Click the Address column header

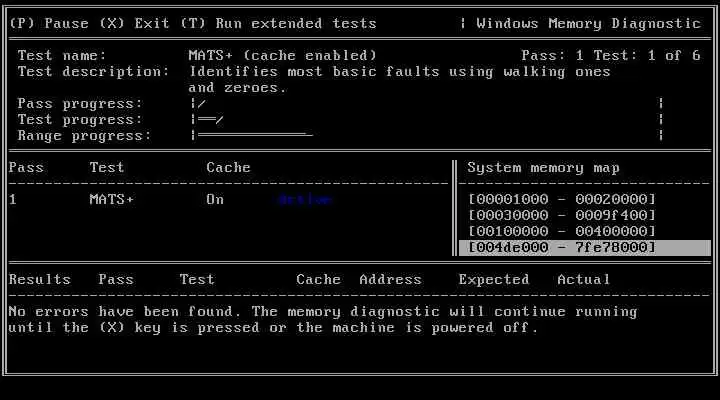tap(390, 279)
